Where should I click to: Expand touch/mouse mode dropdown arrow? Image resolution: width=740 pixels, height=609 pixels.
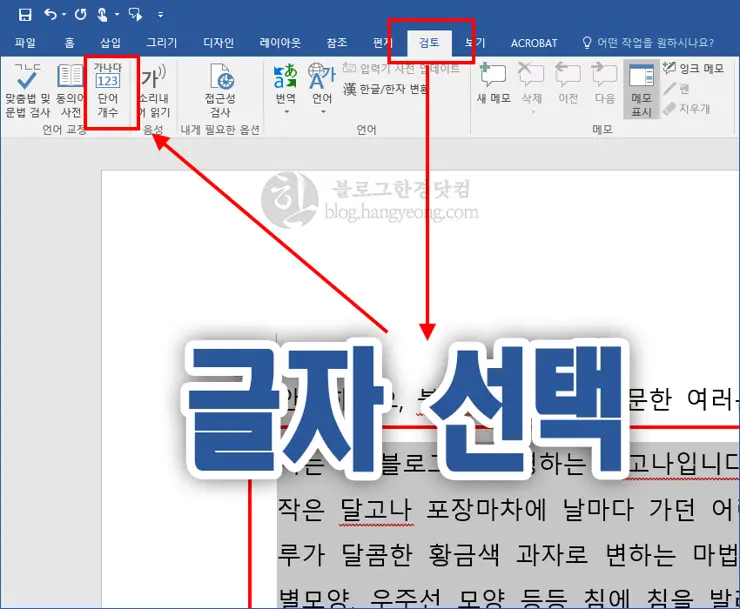117,15
